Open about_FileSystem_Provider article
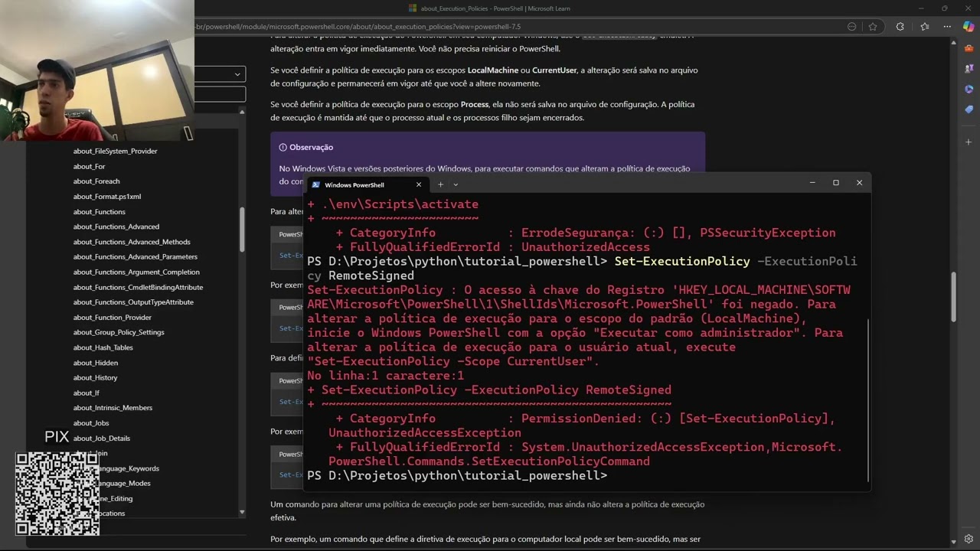This screenshot has width=980, height=551. click(x=115, y=152)
